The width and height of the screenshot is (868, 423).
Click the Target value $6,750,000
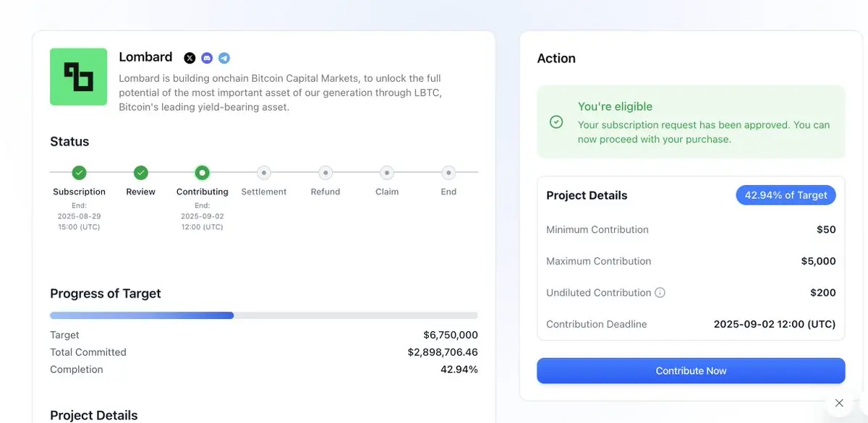(451, 335)
